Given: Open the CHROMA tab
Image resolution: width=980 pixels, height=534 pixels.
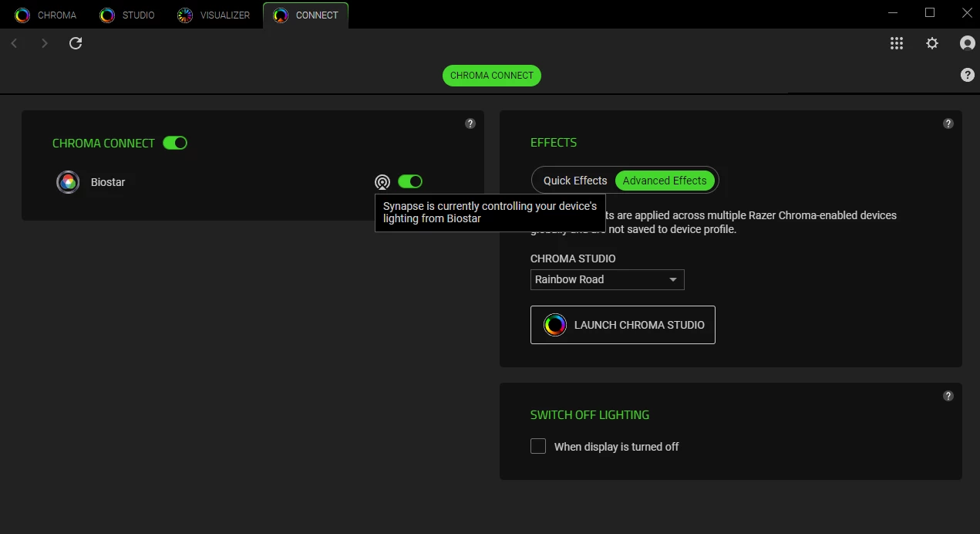Looking at the screenshot, I should click(x=45, y=15).
